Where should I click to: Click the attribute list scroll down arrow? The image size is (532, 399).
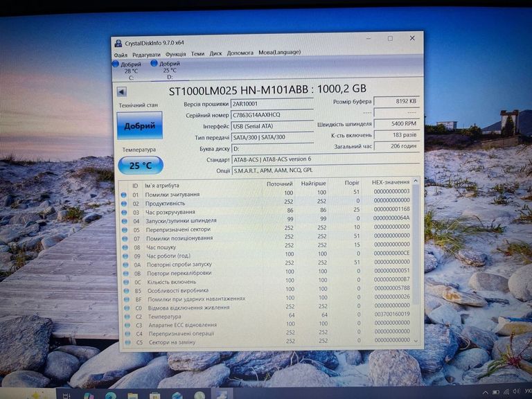(x=416, y=341)
